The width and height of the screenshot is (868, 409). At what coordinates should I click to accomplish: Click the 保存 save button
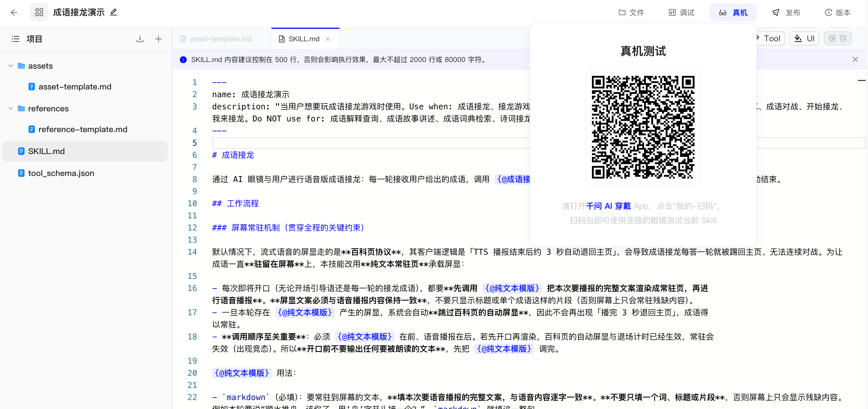(838, 38)
